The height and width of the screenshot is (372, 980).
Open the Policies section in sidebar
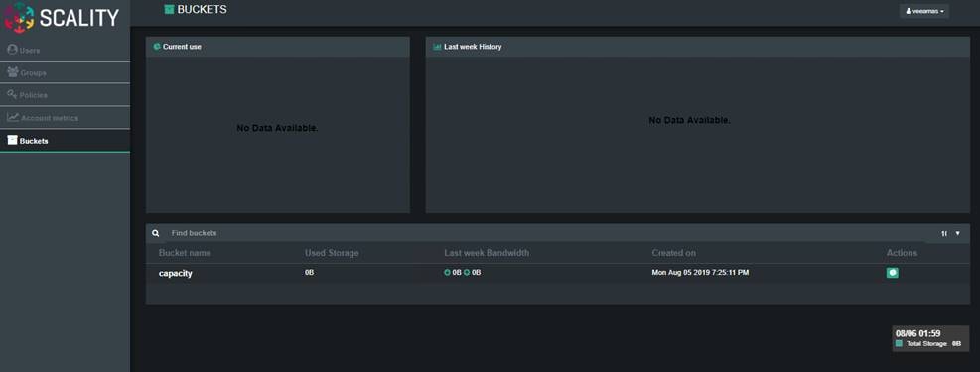[x=65, y=95]
